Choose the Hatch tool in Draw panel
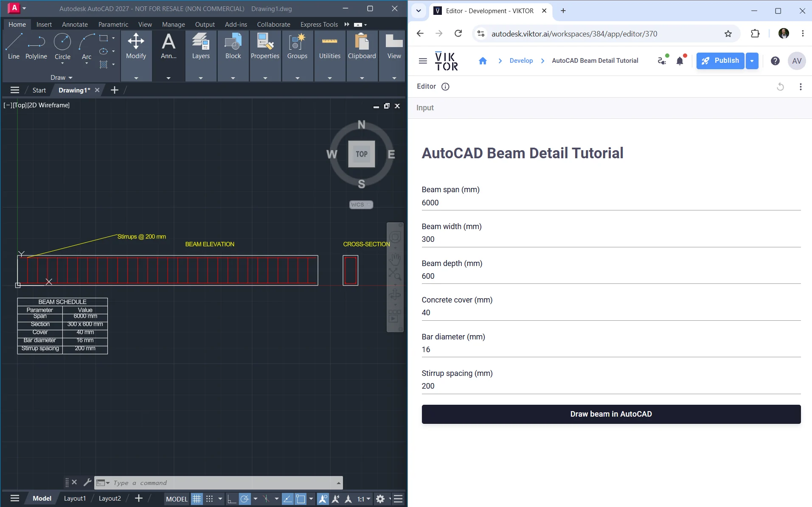The image size is (812, 507). 103,64
